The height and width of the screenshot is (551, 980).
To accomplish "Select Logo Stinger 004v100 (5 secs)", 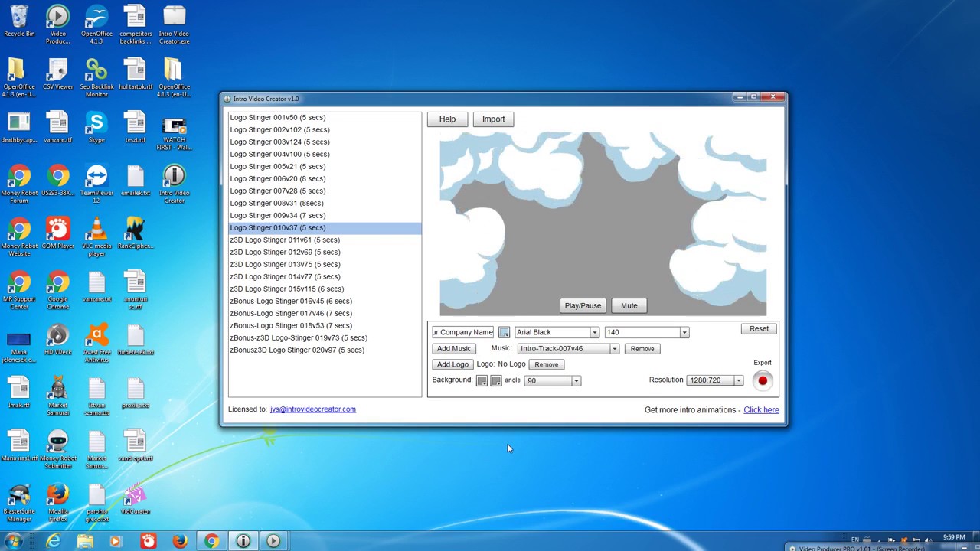I will (x=325, y=155).
